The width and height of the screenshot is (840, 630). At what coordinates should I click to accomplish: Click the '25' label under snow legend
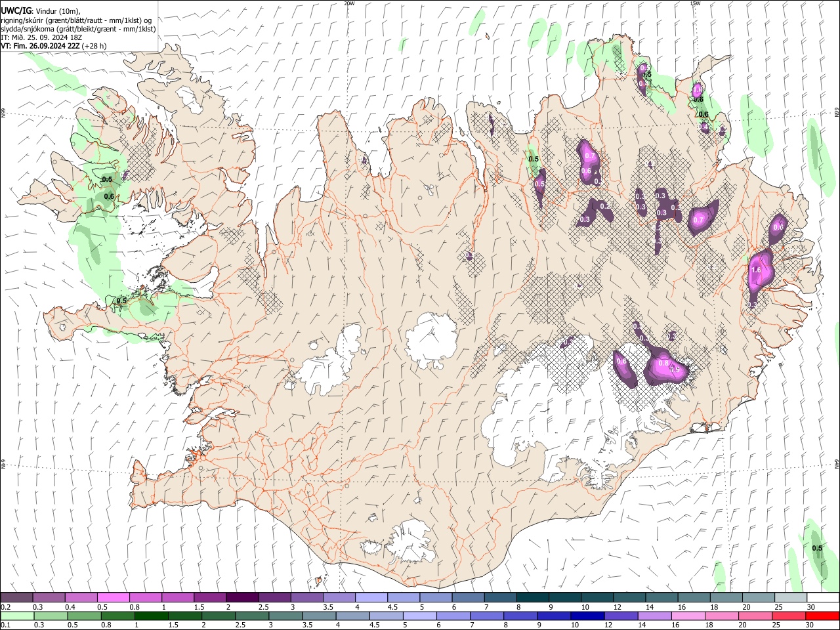point(778,607)
